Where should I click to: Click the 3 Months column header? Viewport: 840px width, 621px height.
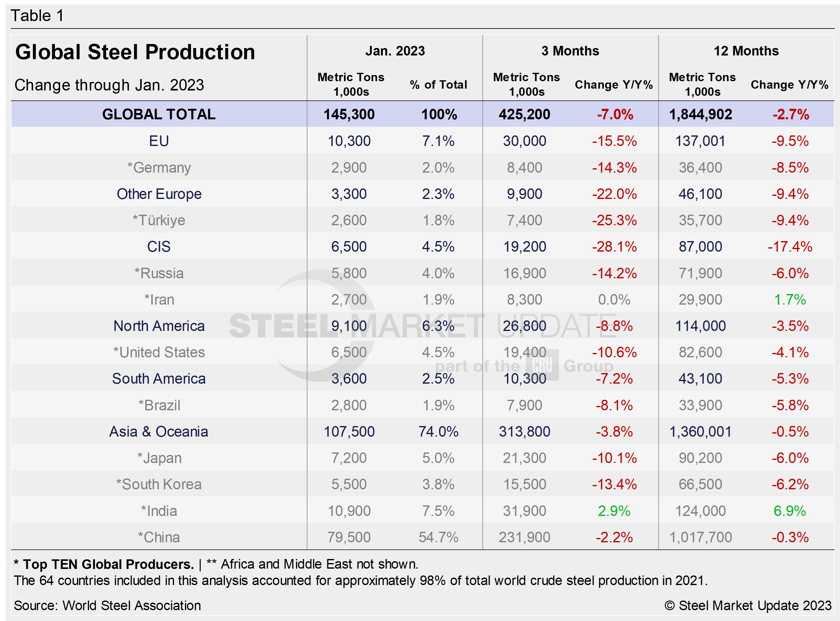[x=570, y=51]
